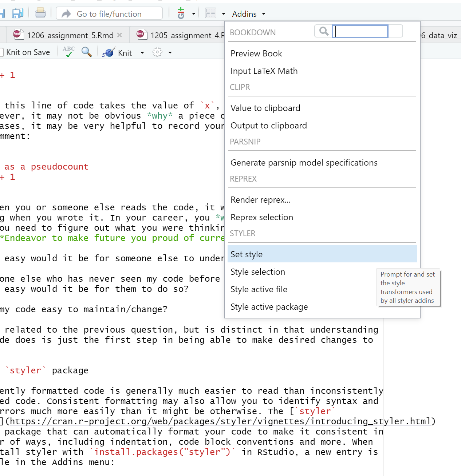Toggle the Knit on Save checkbox
Viewport: 461px width, 476px height.
[2, 52]
